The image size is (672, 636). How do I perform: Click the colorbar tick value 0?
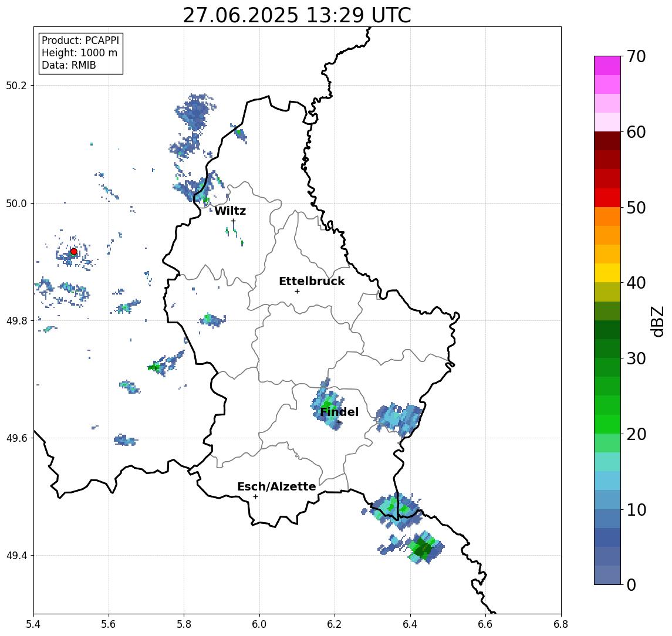coord(632,584)
